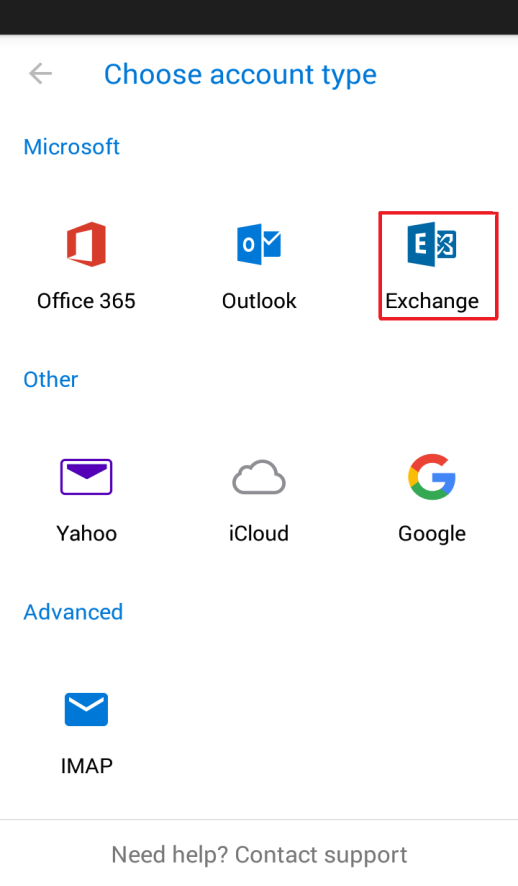Choose the multicolor Google G logo
518x886 pixels.
point(432,476)
